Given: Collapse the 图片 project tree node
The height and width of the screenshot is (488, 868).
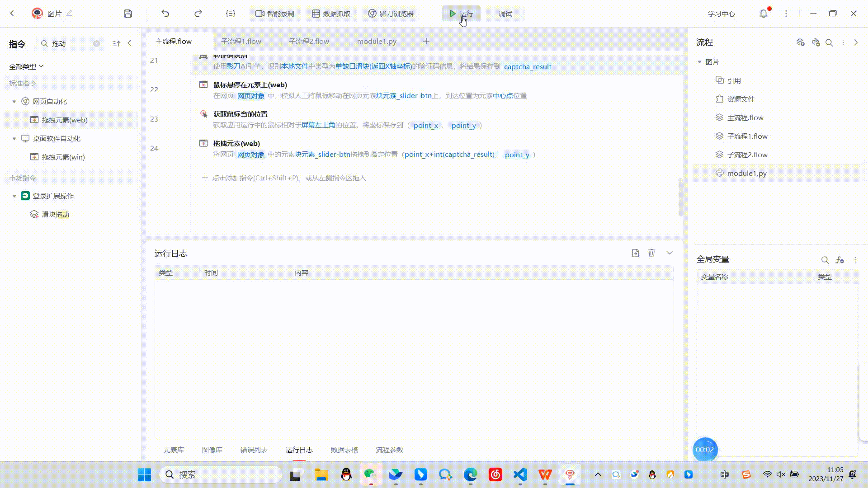Looking at the screenshot, I should (700, 62).
